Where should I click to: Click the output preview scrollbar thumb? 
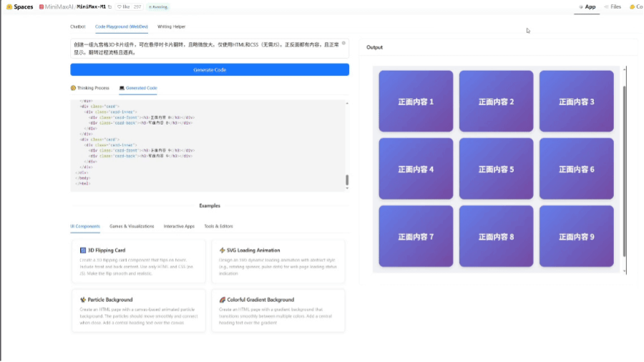[625, 172]
